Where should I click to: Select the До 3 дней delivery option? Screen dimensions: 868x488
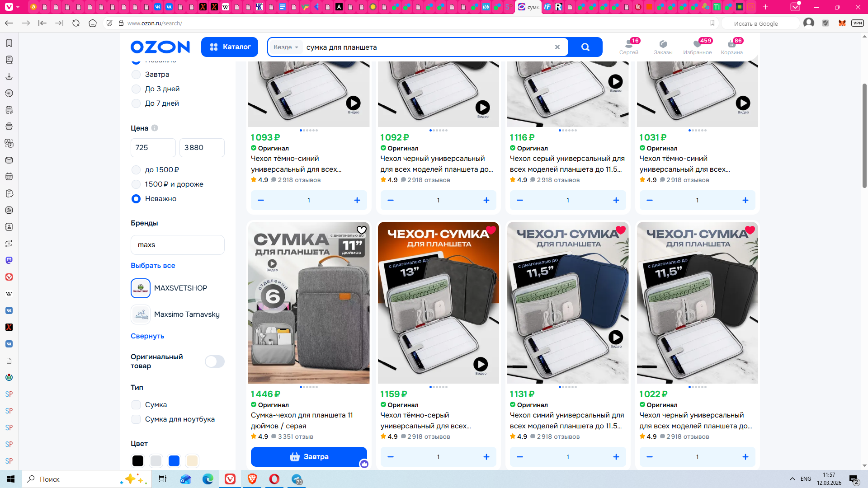coord(136,89)
